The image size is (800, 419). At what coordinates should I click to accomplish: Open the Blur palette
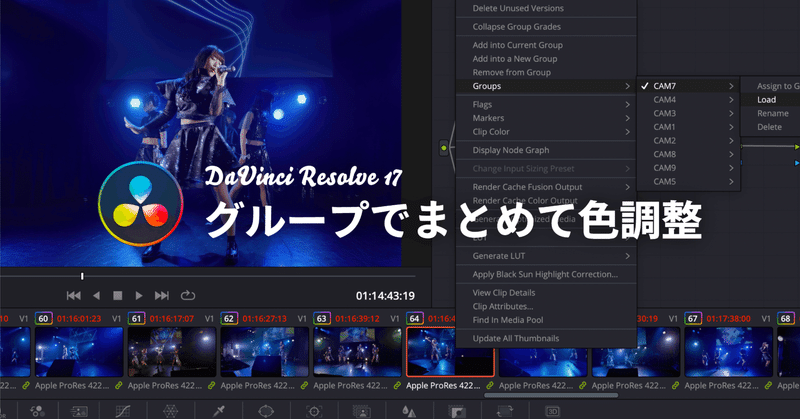409,411
